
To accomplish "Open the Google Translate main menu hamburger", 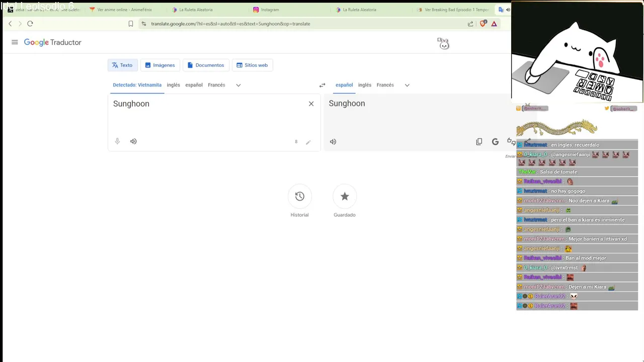I will click(15, 42).
